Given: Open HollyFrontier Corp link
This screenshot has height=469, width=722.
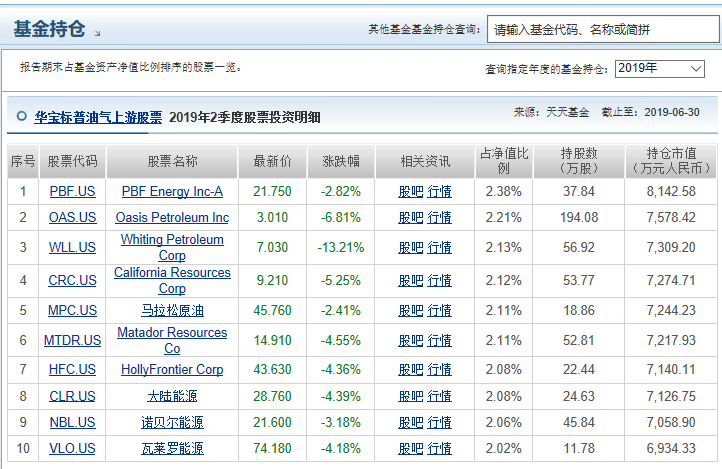Looking at the screenshot, I should [x=172, y=369].
